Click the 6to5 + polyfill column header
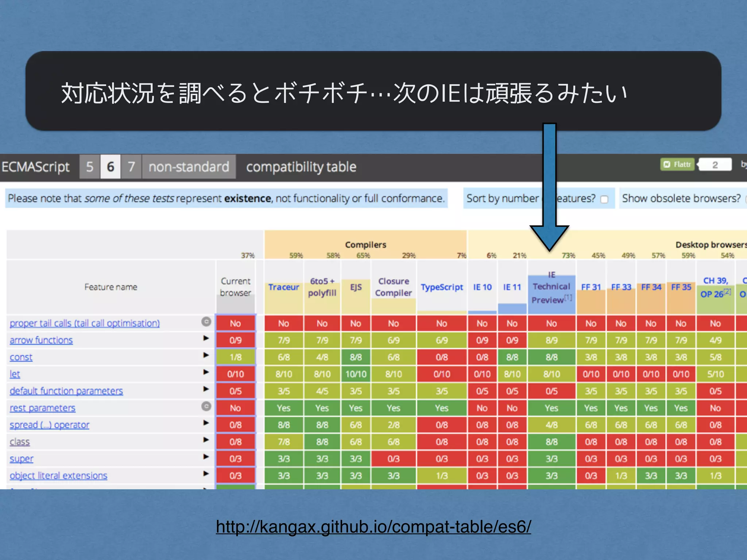 click(322, 287)
